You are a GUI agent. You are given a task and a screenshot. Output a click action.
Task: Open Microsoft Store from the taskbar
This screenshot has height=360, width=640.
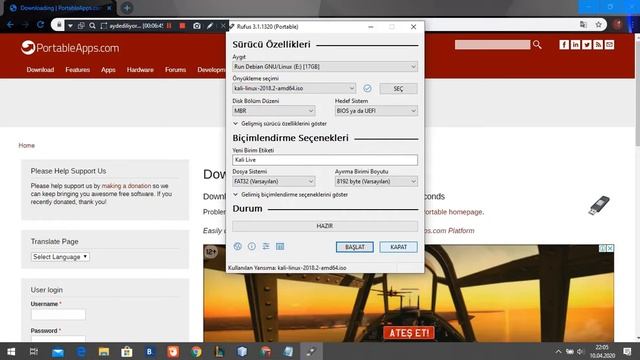pos(127,351)
